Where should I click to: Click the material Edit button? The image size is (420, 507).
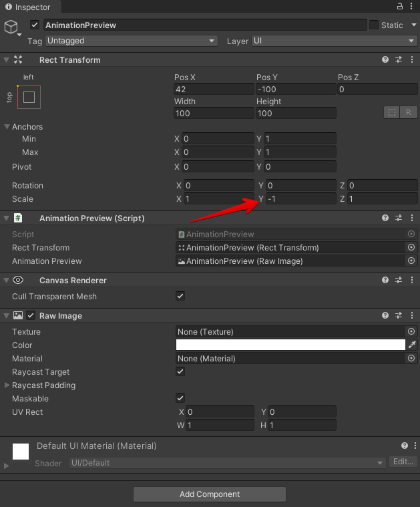(403, 462)
